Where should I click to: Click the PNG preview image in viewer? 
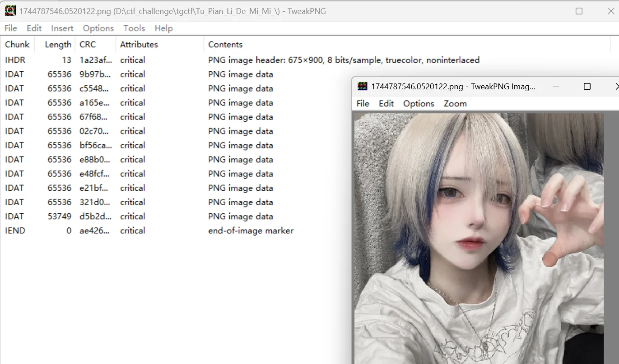coord(479,235)
